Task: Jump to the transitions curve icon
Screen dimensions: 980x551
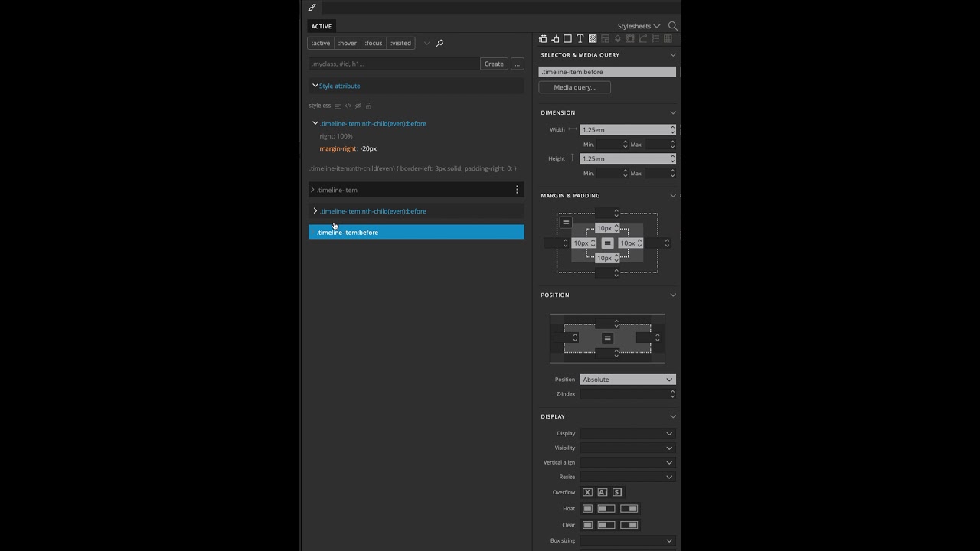Action: [x=643, y=38]
